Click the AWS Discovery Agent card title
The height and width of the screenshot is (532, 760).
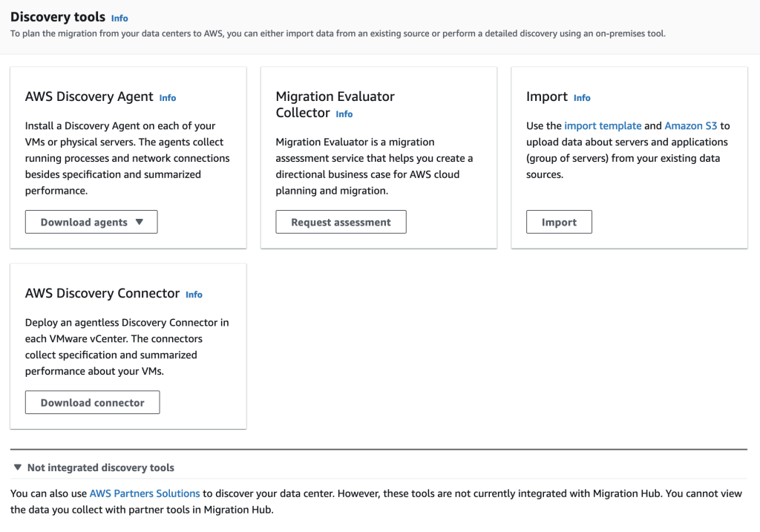point(89,96)
